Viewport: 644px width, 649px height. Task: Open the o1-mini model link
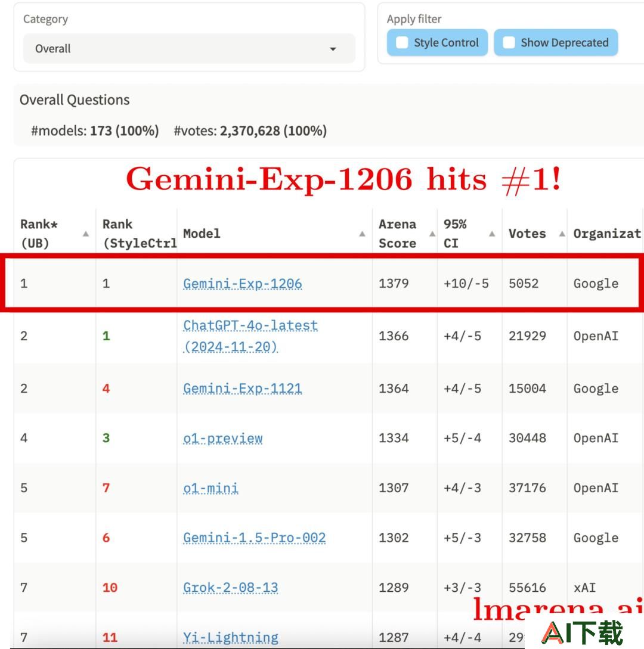click(211, 488)
